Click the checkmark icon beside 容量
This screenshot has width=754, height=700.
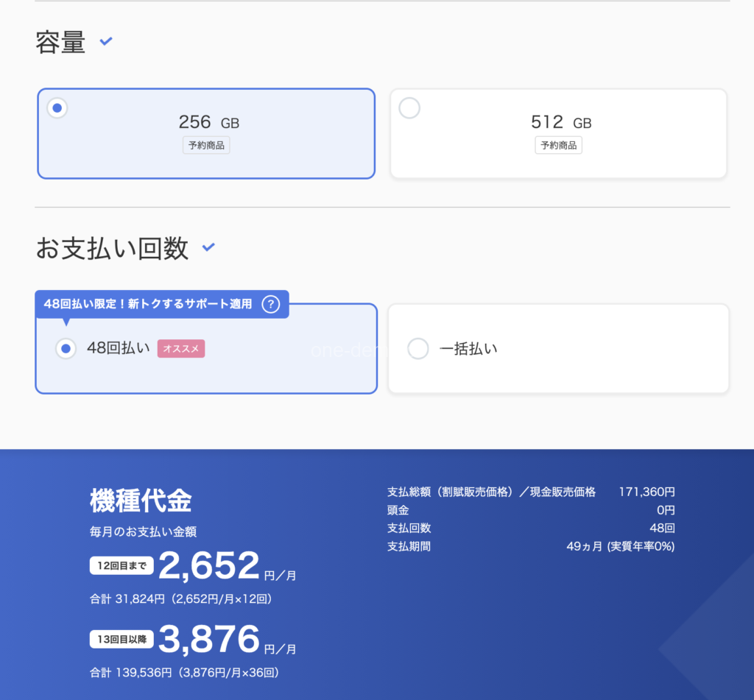click(x=106, y=42)
